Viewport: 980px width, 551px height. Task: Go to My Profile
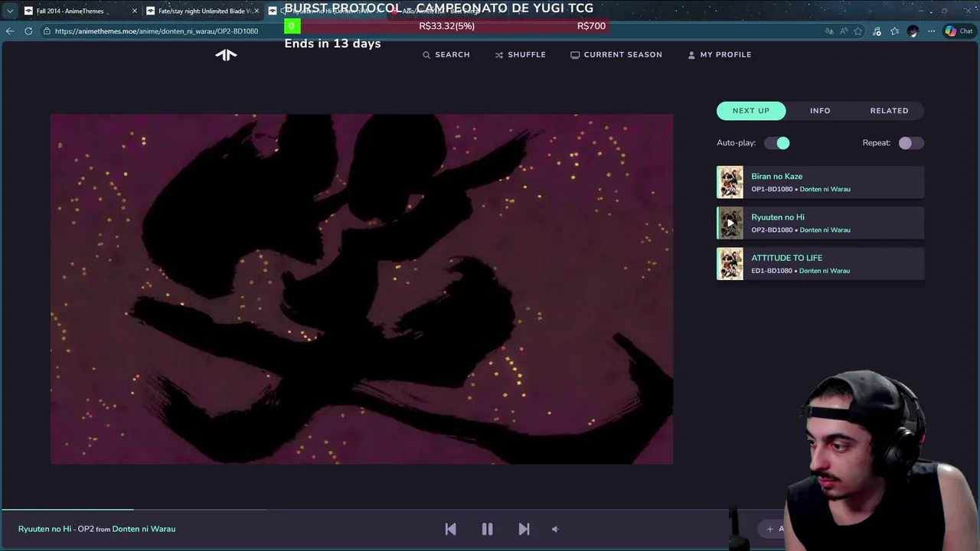(x=719, y=54)
